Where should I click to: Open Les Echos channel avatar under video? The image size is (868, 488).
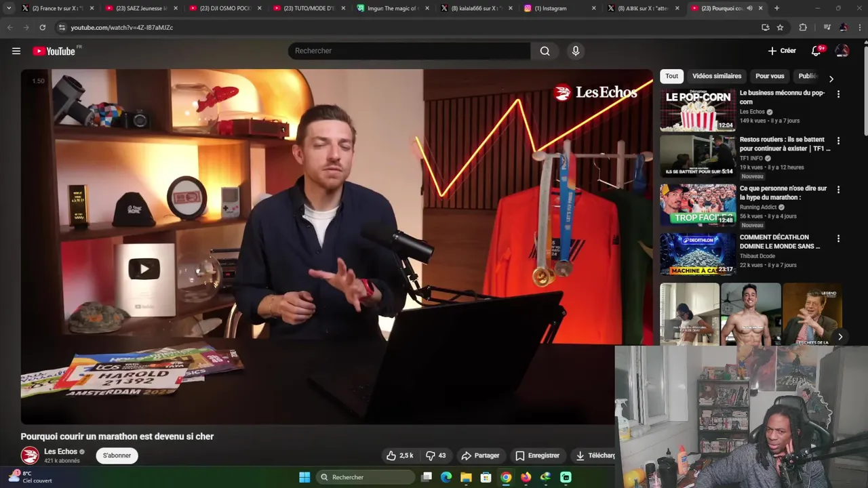coord(30,455)
